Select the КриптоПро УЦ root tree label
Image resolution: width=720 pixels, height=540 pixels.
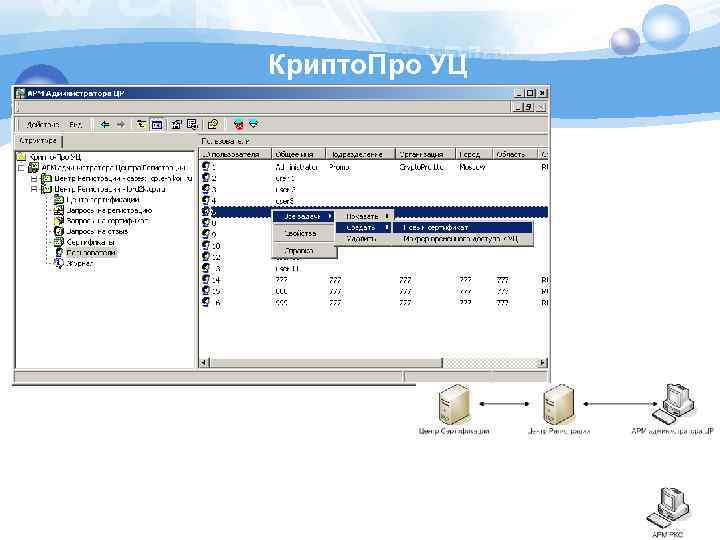pyautogui.click(x=55, y=157)
